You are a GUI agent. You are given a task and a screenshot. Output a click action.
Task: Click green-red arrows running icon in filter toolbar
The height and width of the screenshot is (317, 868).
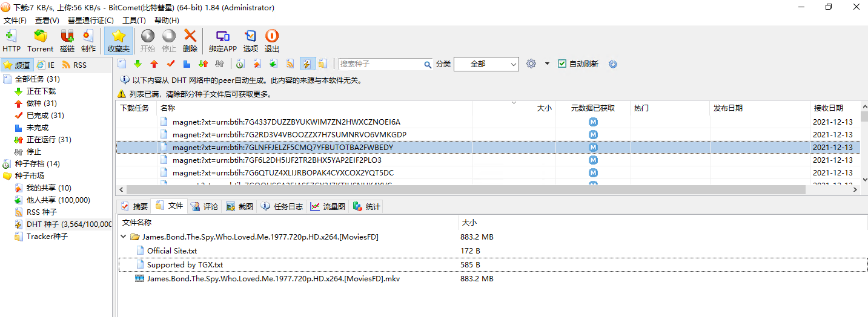[x=204, y=64]
